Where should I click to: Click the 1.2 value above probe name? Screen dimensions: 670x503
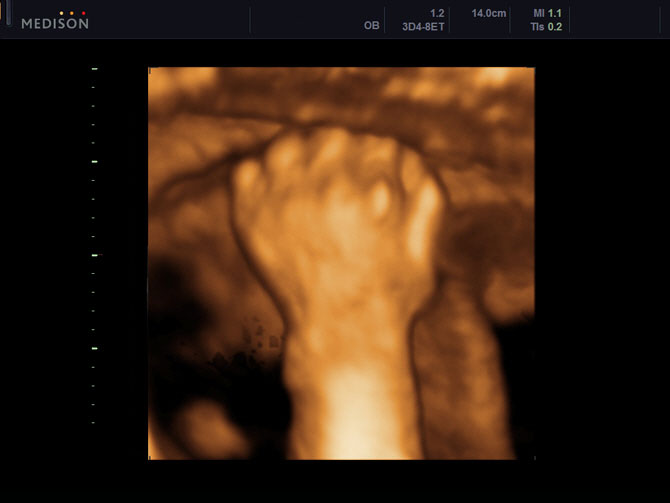tap(437, 13)
